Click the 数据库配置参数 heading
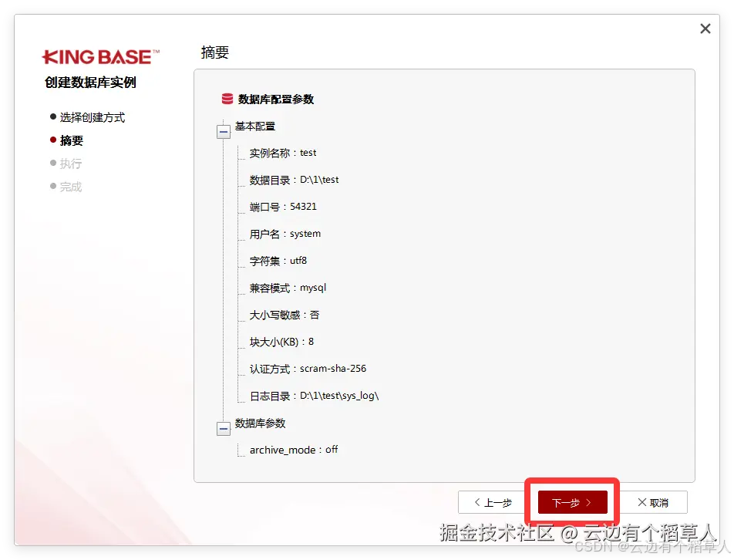The width and height of the screenshot is (734, 560). click(276, 100)
